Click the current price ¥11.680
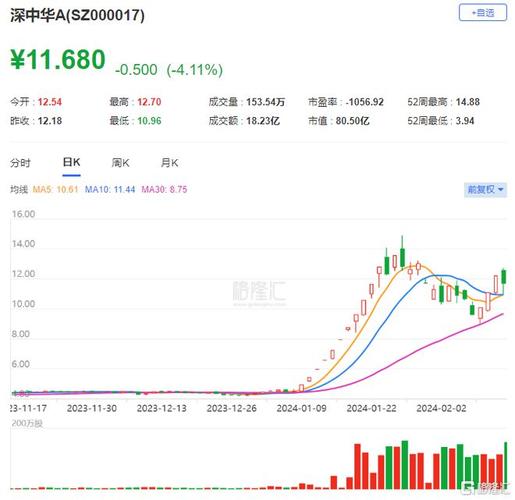 tap(58, 60)
